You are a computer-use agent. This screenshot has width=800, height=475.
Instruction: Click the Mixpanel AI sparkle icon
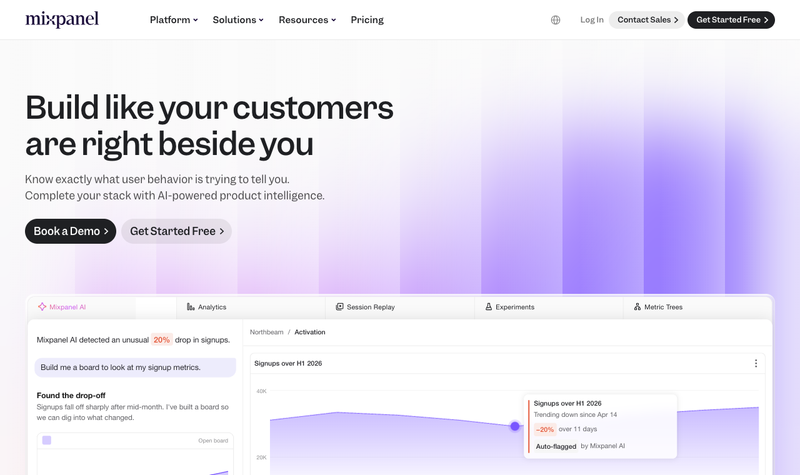pos(42,307)
